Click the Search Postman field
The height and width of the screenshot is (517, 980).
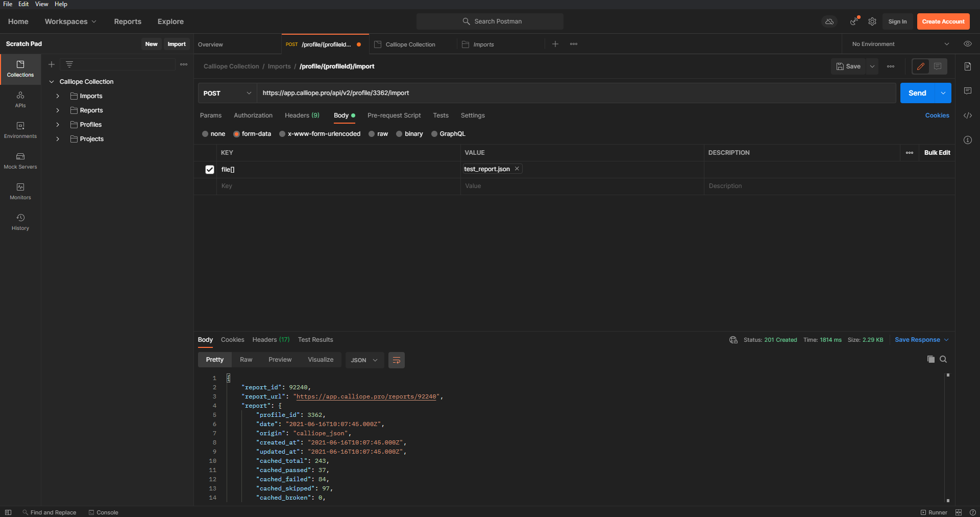[490, 21]
